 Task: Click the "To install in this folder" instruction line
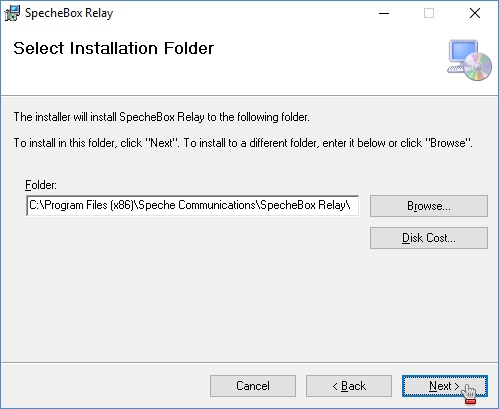point(243,143)
